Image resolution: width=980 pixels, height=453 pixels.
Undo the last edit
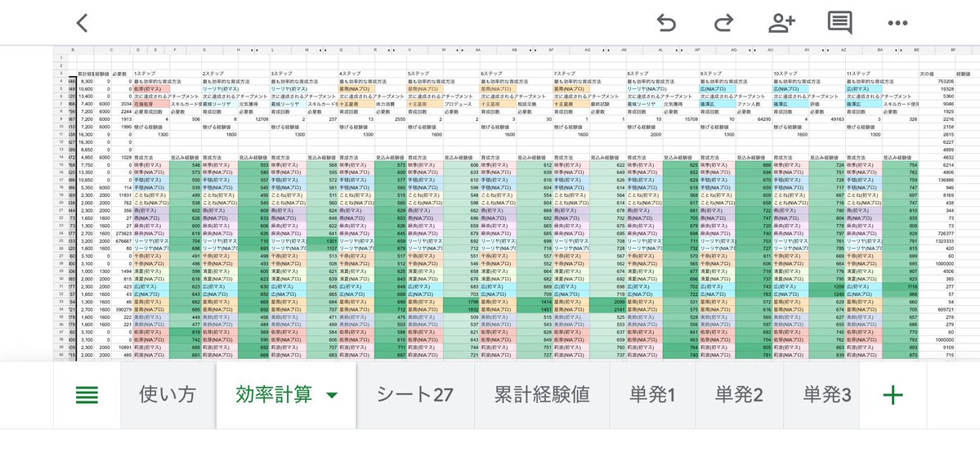tap(666, 23)
